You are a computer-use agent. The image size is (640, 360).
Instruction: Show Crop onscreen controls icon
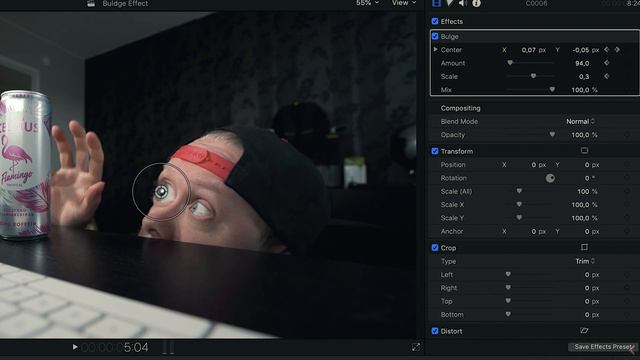584,247
